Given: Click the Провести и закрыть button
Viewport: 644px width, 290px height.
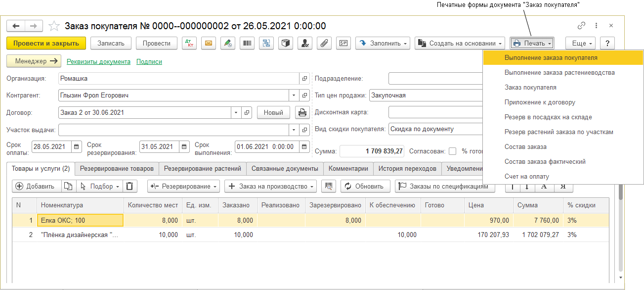Looking at the screenshot, I should click(x=46, y=43).
